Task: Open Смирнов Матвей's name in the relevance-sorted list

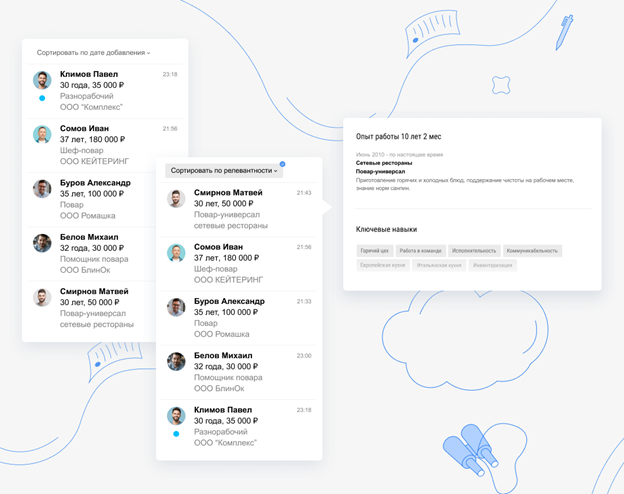Action: (x=229, y=192)
